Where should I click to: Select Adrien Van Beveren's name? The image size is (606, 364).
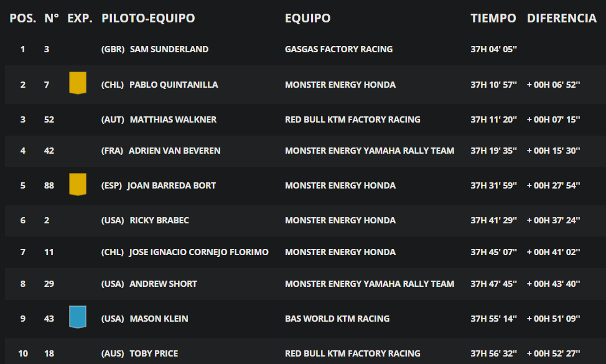point(175,151)
